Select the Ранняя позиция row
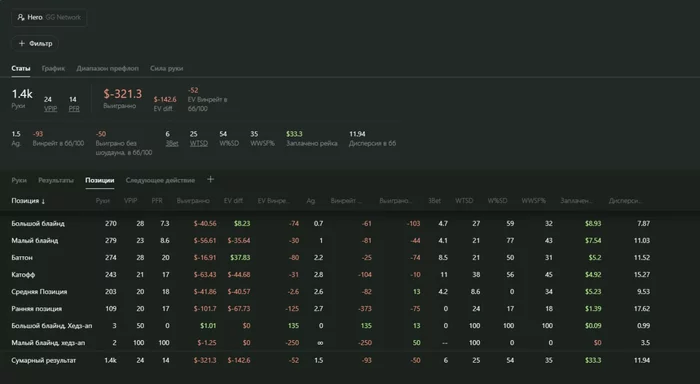700x384 pixels. [x=330, y=309]
